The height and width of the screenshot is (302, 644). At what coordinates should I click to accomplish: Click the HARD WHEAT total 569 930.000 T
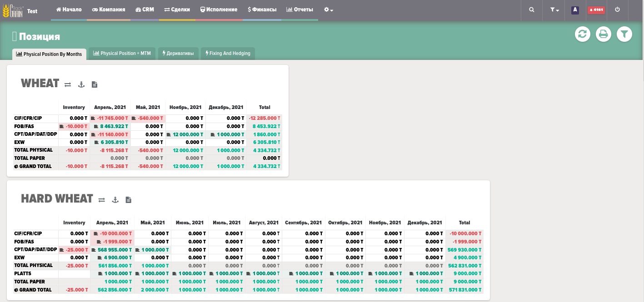click(x=465, y=250)
